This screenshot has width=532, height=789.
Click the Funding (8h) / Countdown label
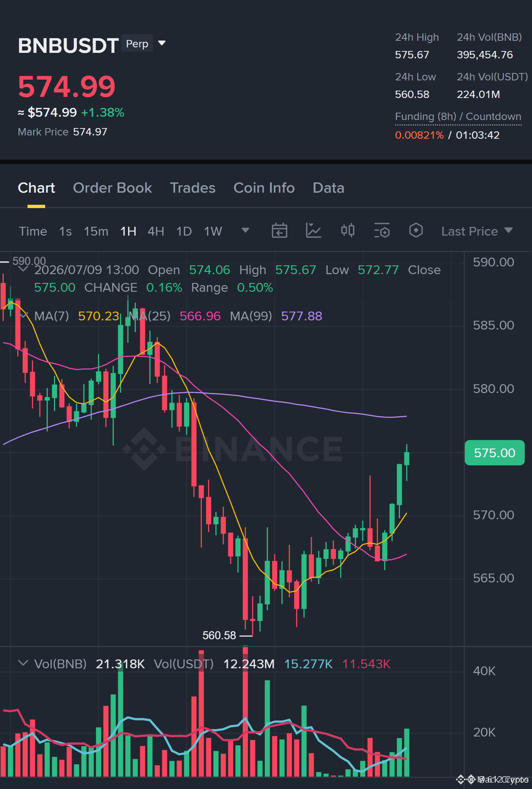coord(458,116)
